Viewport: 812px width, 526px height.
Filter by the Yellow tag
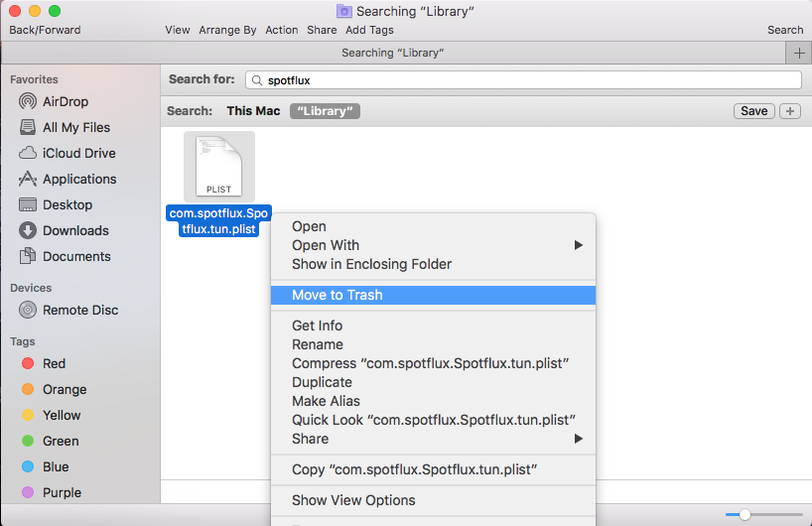pos(51,415)
